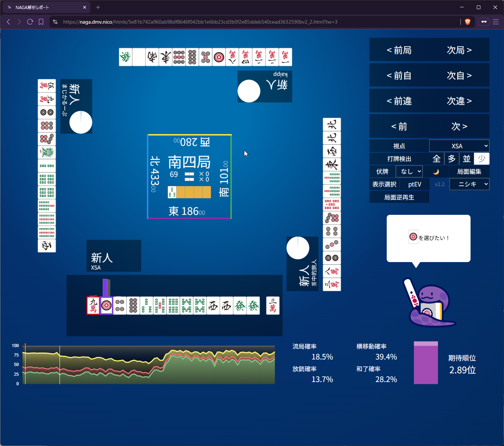This screenshot has width=504, height=446.
Task: Select the 少 detection option
Action: coord(482,159)
